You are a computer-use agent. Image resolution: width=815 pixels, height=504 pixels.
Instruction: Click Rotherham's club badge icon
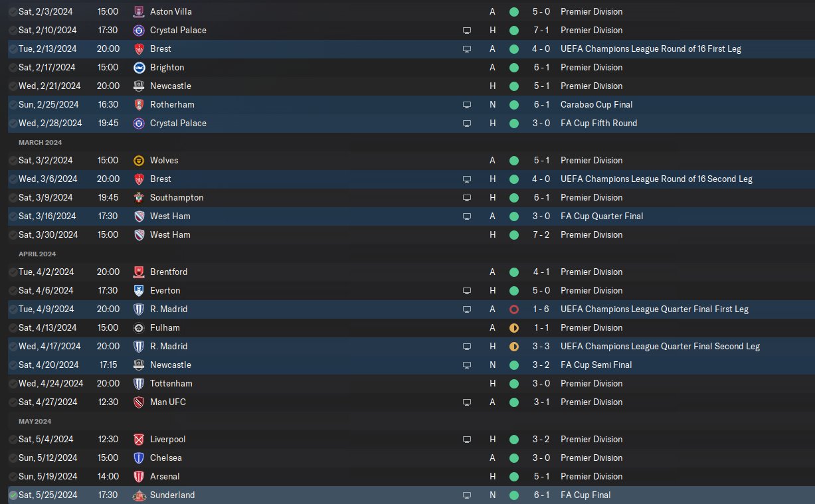click(x=139, y=104)
